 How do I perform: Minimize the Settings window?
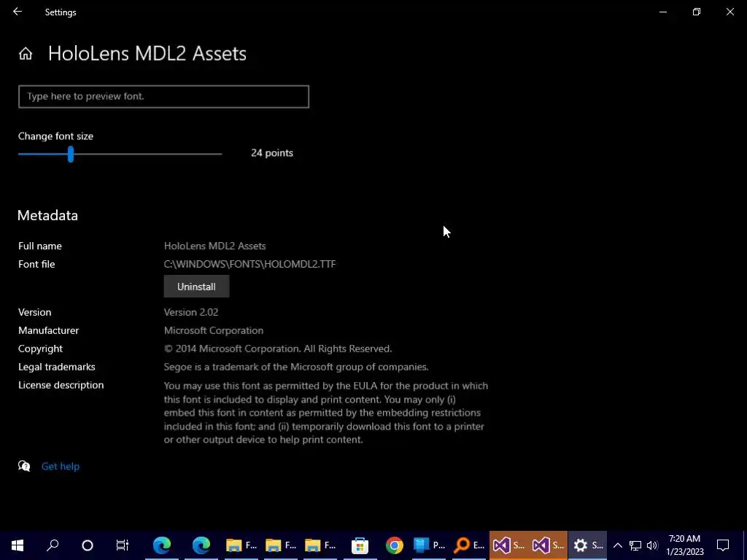[663, 12]
